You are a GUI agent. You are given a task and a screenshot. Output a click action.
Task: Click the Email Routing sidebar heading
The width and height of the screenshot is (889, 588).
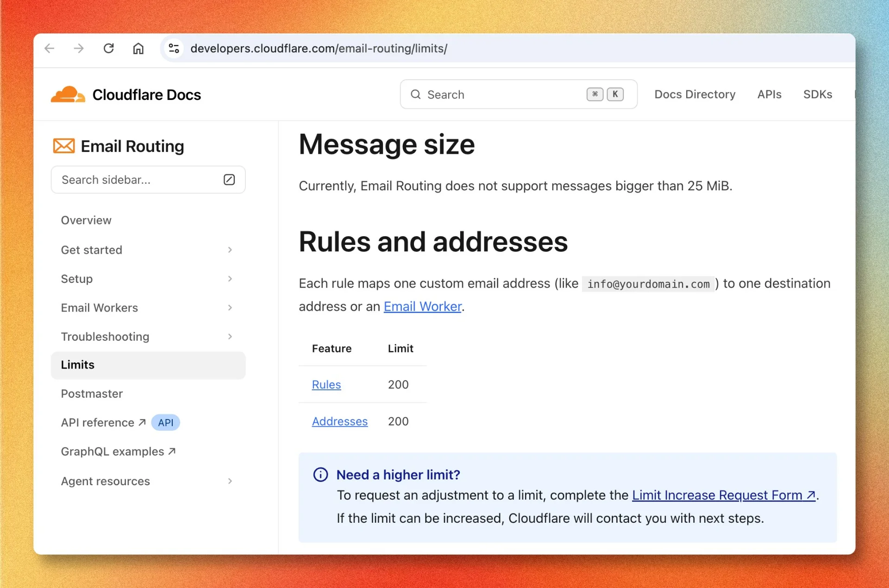(x=132, y=146)
